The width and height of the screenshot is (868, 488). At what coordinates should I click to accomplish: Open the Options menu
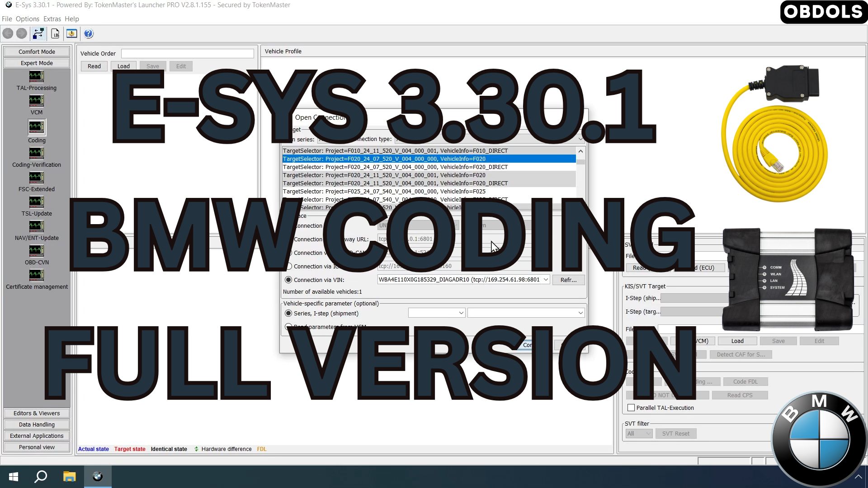[x=28, y=19]
